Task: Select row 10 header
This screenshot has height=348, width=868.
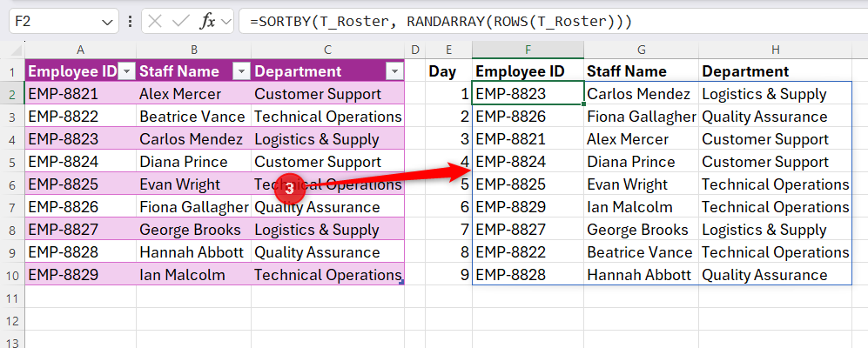Action: (x=12, y=275)
